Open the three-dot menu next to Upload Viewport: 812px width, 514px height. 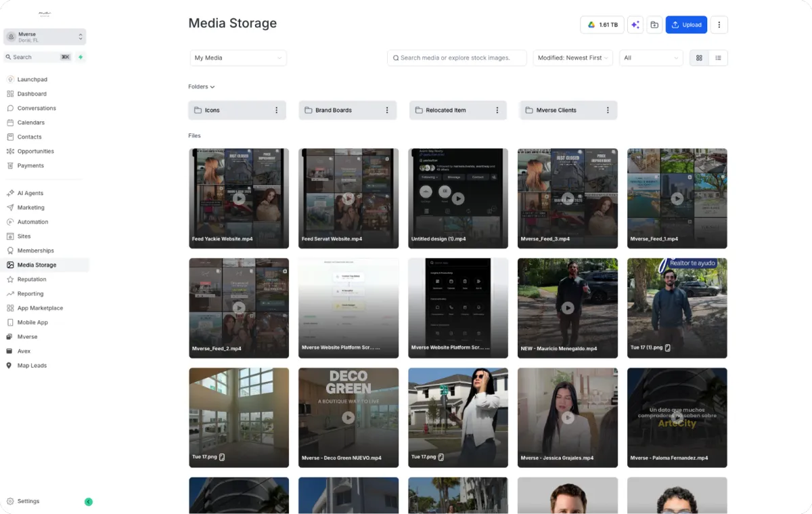click(719, 25)
